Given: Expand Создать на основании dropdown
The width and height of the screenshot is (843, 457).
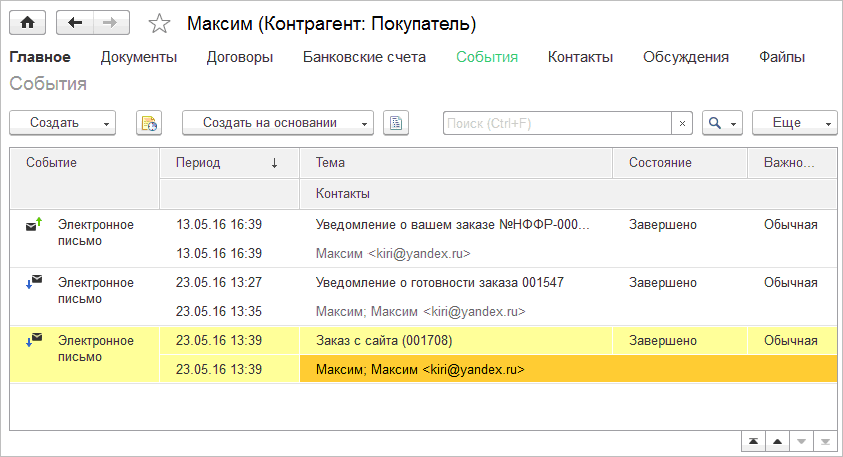Looking at the screenshot, I should point(277,123).
